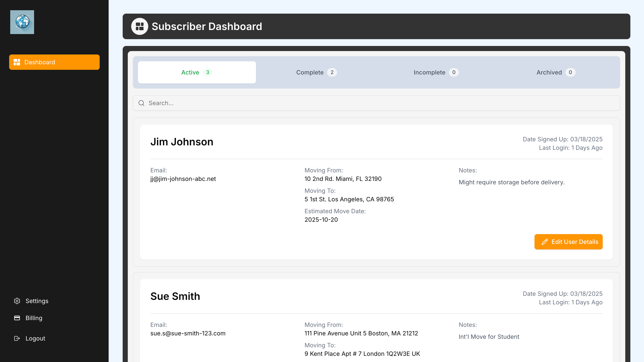Select the Incomplete tab

tap(436, 72)
